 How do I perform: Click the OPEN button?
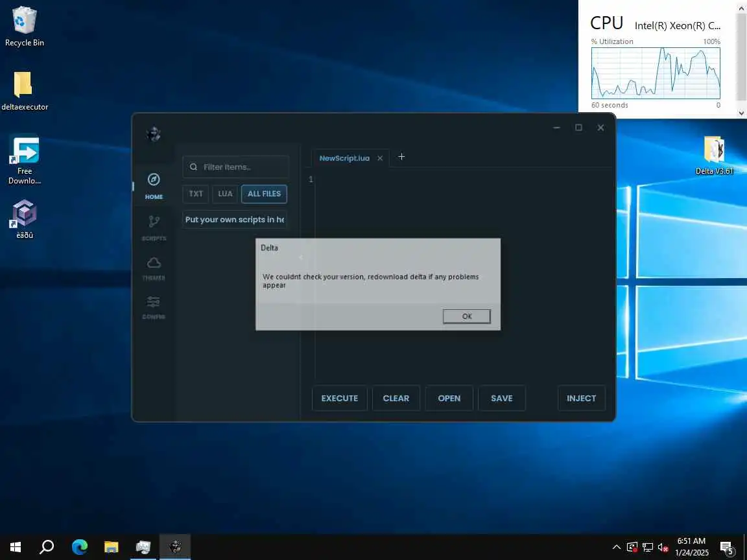tap(449, 398)
